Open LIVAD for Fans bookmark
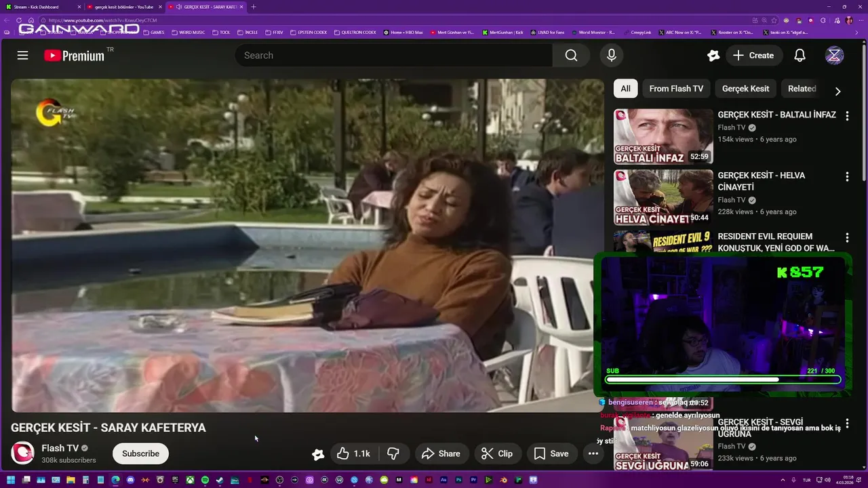 point(548,32)
